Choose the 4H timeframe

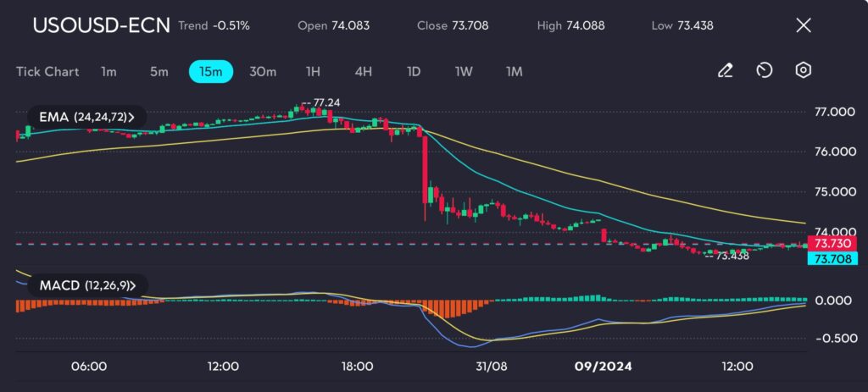(x=364, y=72)
